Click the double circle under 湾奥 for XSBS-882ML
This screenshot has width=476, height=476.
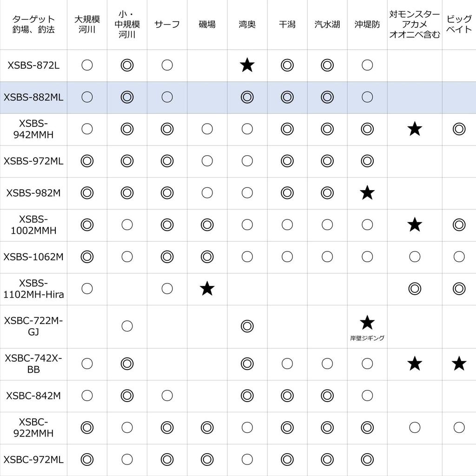click(247, 97)
